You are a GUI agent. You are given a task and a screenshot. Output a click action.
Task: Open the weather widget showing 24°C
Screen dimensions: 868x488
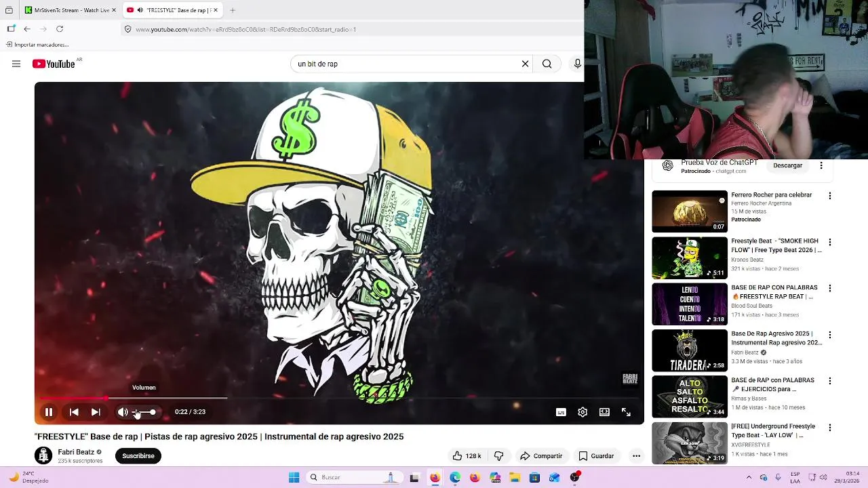tap(28, 477)
